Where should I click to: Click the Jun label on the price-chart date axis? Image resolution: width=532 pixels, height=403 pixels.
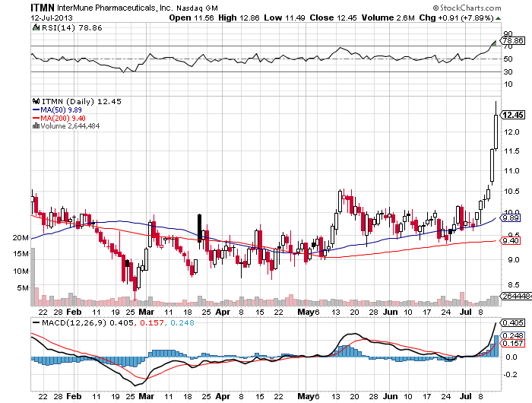390,312
